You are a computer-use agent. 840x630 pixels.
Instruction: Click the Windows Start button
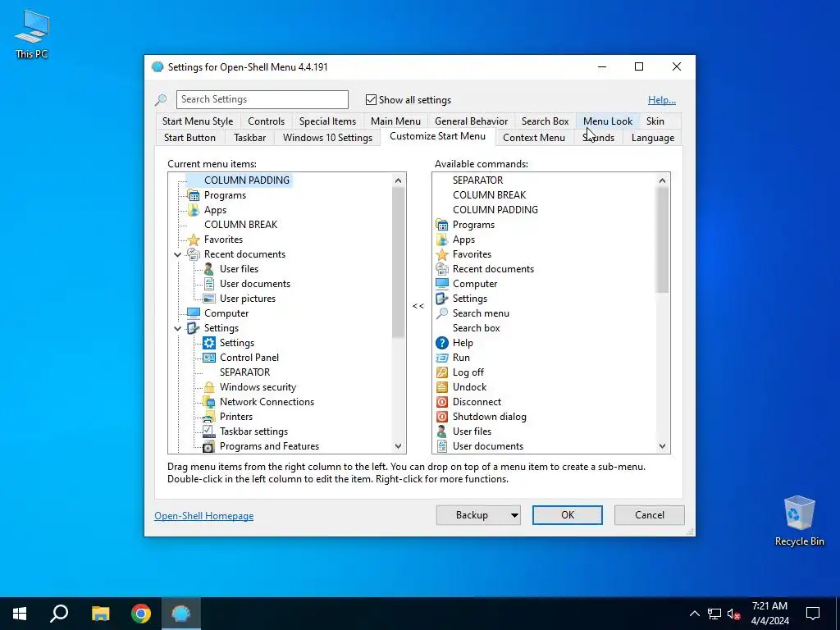pos(20,614)
